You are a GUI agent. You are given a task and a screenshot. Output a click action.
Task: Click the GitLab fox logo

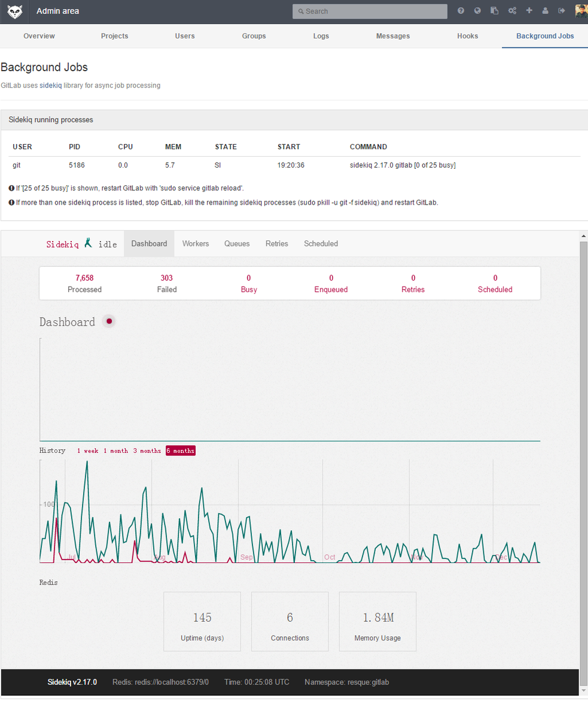tap(15, 11)
